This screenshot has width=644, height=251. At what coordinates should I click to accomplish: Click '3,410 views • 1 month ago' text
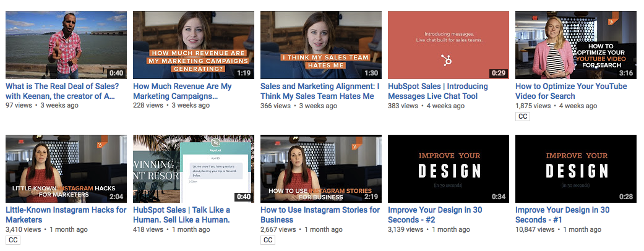point(46,229)
